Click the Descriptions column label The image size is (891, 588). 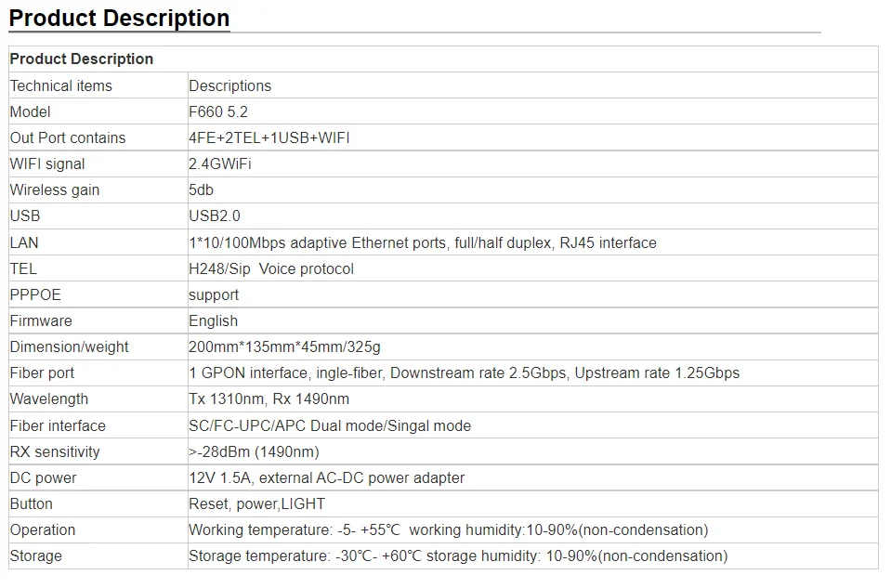point(230,85)
